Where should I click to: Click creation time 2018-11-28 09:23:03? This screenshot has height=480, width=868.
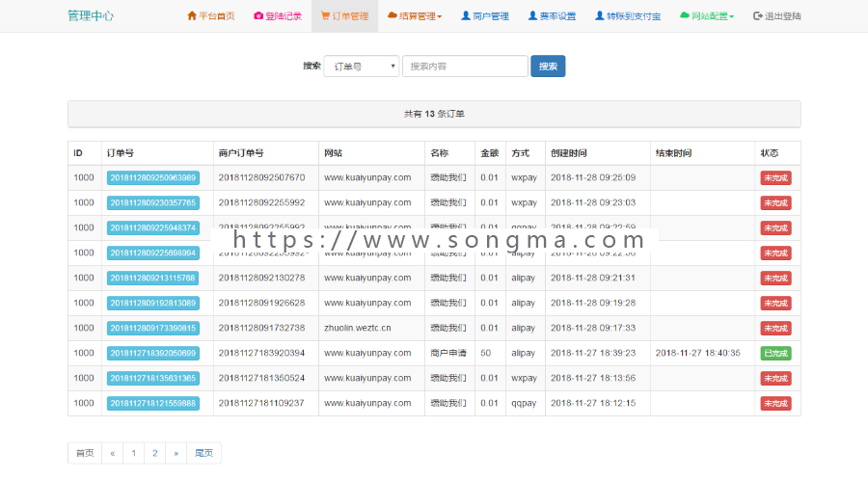point(593,202)
